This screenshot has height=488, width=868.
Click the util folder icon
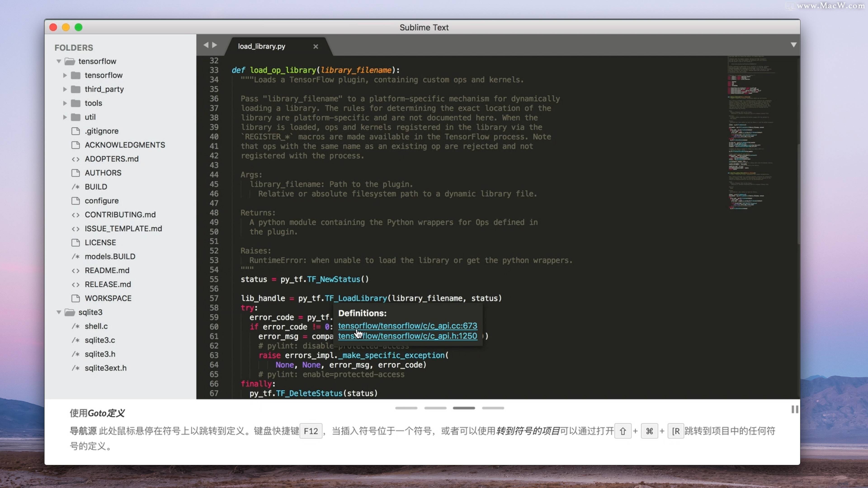[x=76, y=117]
